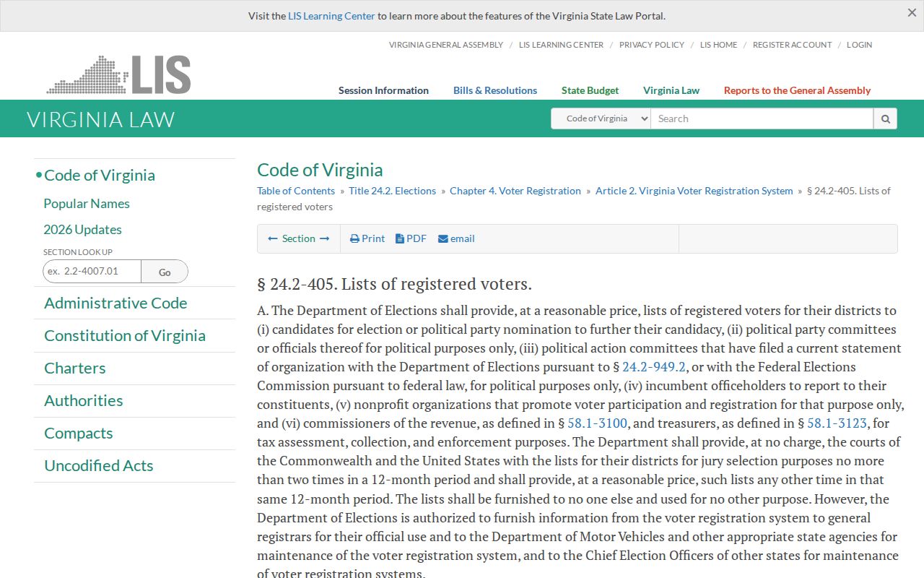Open Constitution of Virginia in sidebar

click(x=125, y=335)
